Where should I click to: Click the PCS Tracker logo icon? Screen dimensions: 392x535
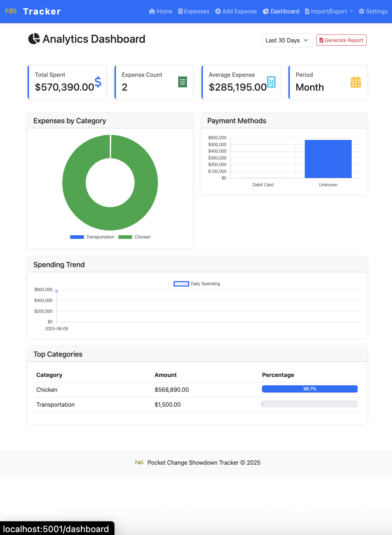tap(11, 11)
